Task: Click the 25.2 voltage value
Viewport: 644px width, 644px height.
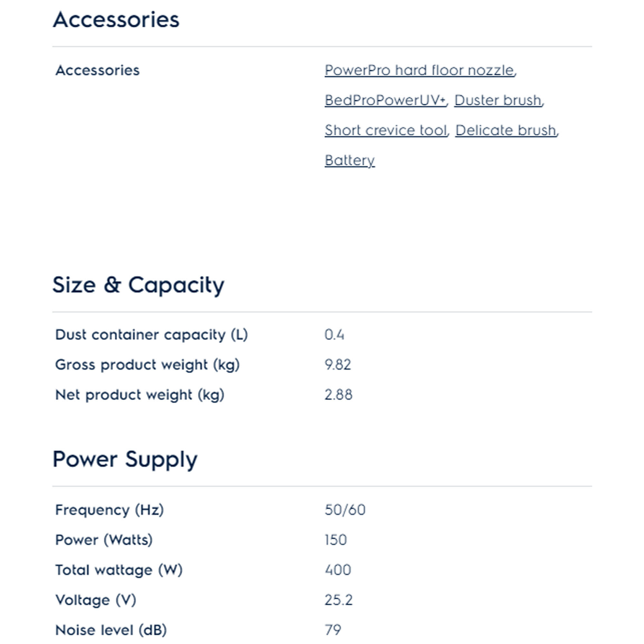Action: click(x=338, y=600)
